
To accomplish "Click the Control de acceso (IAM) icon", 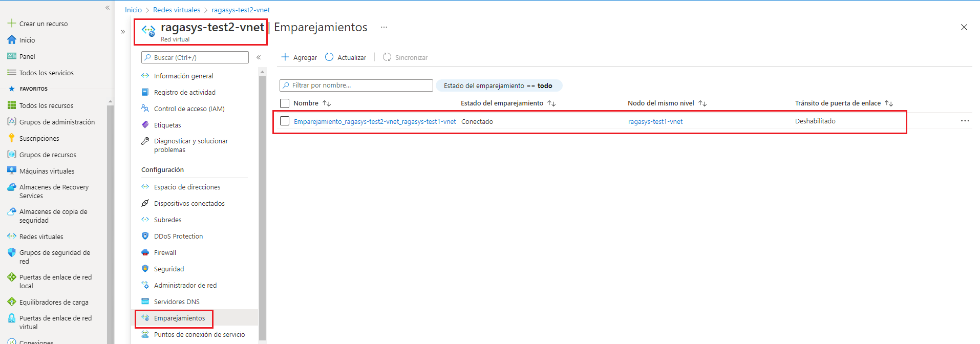I will (145, 109).
